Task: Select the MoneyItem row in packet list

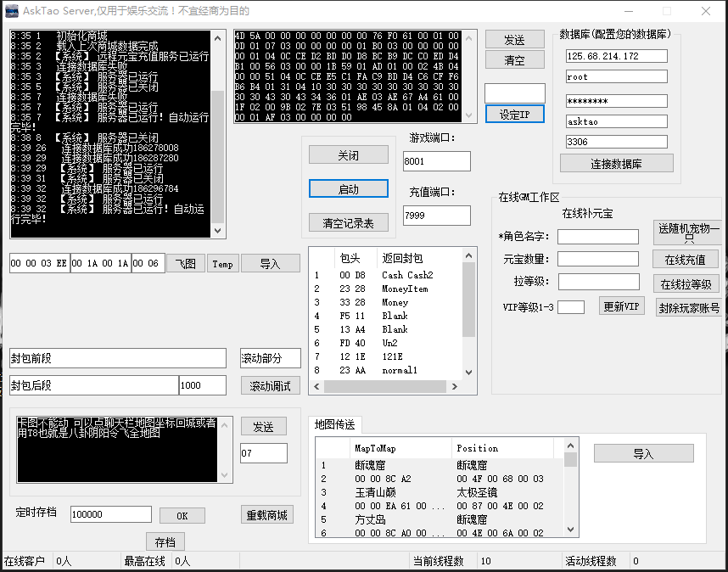Action: [x=404, y=289]
